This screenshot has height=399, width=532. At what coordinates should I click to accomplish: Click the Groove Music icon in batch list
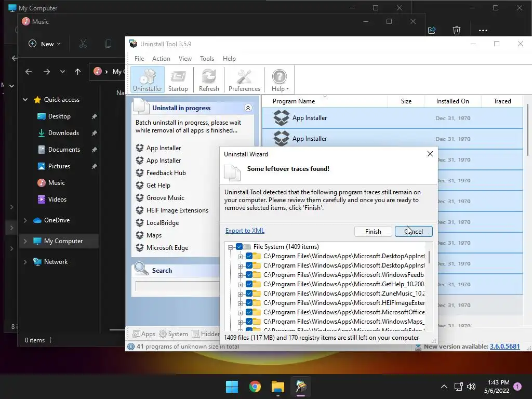[140, 198]
